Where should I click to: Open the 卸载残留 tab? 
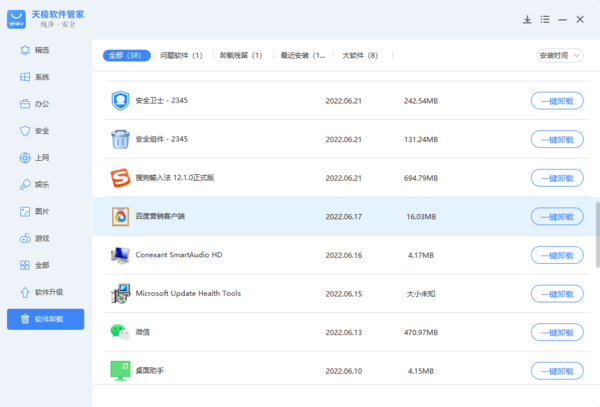coord(241,55)
